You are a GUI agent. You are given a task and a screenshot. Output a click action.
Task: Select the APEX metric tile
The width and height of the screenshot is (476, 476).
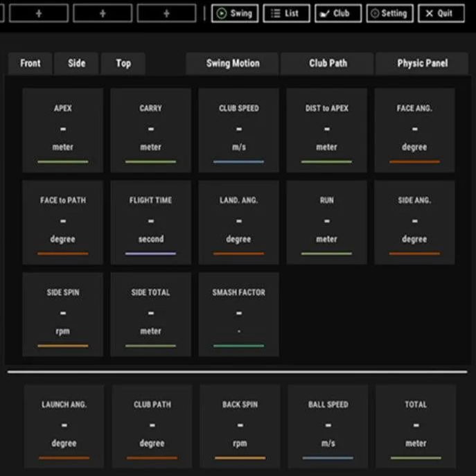63,130
